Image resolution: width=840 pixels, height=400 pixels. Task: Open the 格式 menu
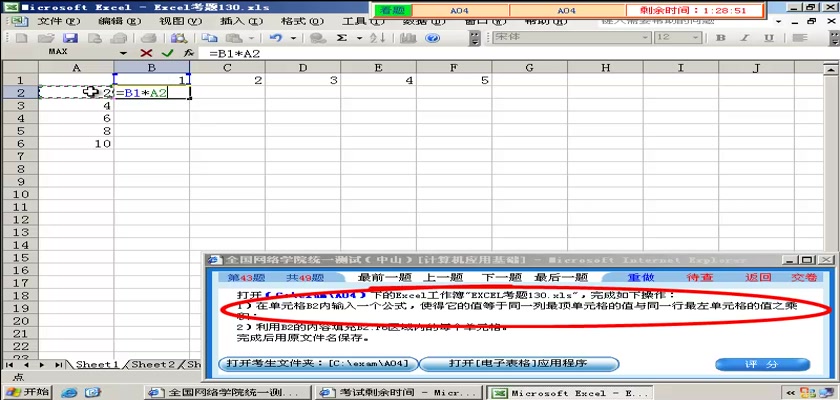click(303, 21)
